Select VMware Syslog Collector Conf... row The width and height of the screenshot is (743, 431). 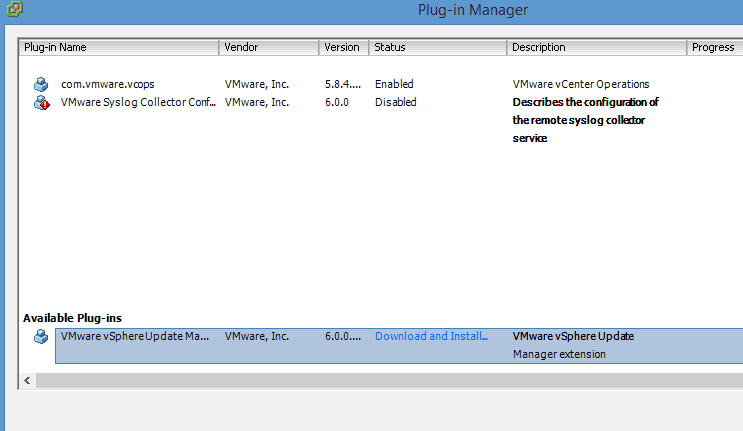(x=138, y=102)
